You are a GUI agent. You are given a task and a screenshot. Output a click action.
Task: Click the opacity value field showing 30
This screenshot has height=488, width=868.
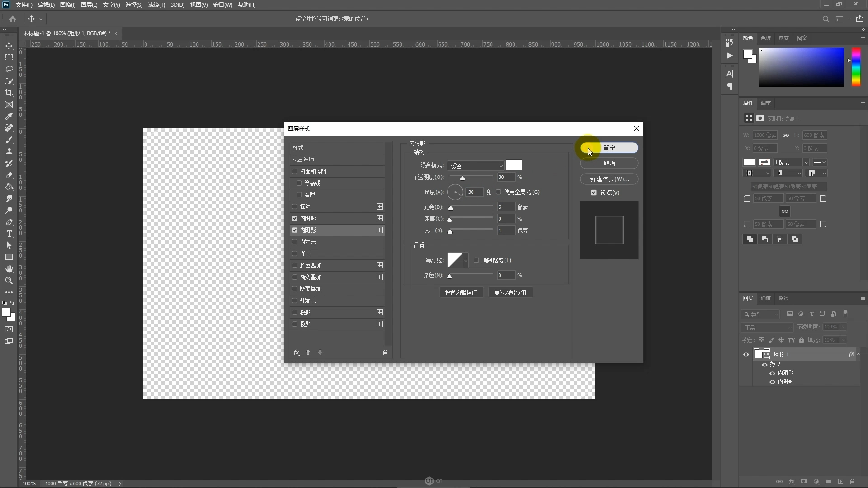(506, 177)
